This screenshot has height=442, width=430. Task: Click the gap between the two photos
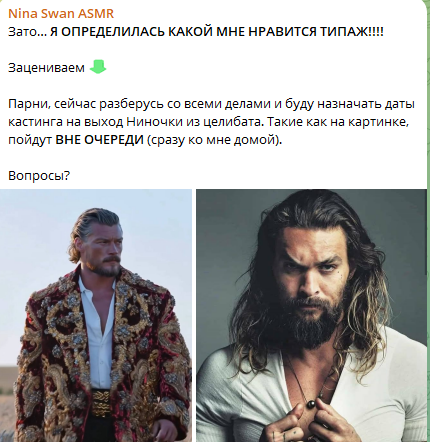click(x=194, y=316)
